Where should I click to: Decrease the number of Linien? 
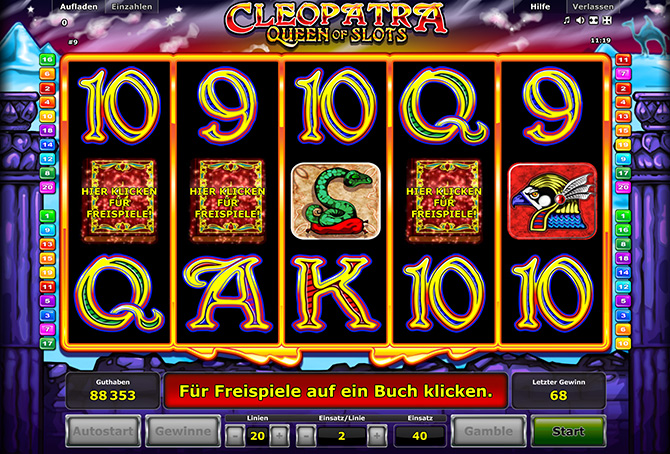[235, 436]
